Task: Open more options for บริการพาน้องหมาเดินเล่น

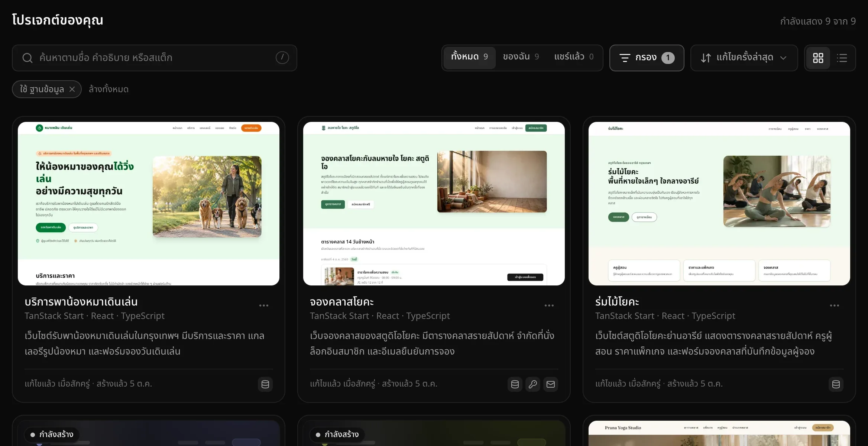Action: point(263,306)
